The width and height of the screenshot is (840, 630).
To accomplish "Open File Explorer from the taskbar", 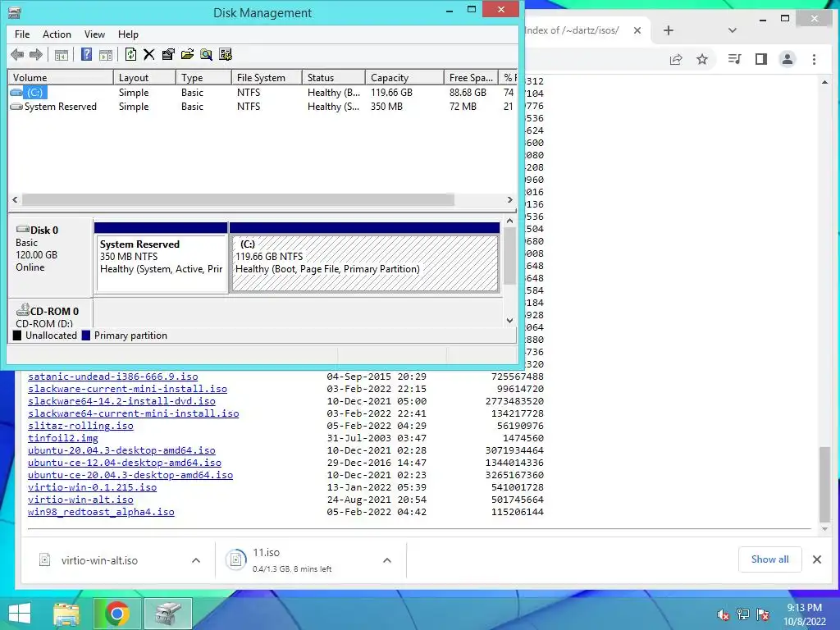I will (x=66, y=614).
